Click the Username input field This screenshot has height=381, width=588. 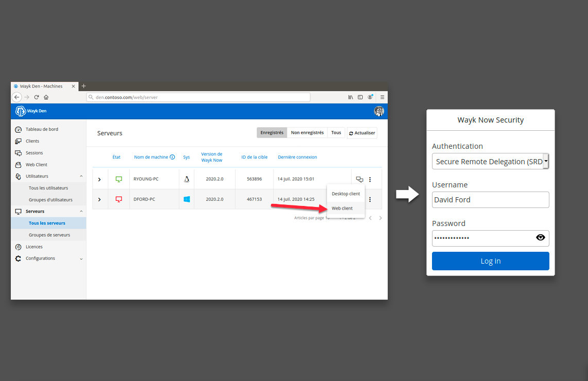coord(491,200)
